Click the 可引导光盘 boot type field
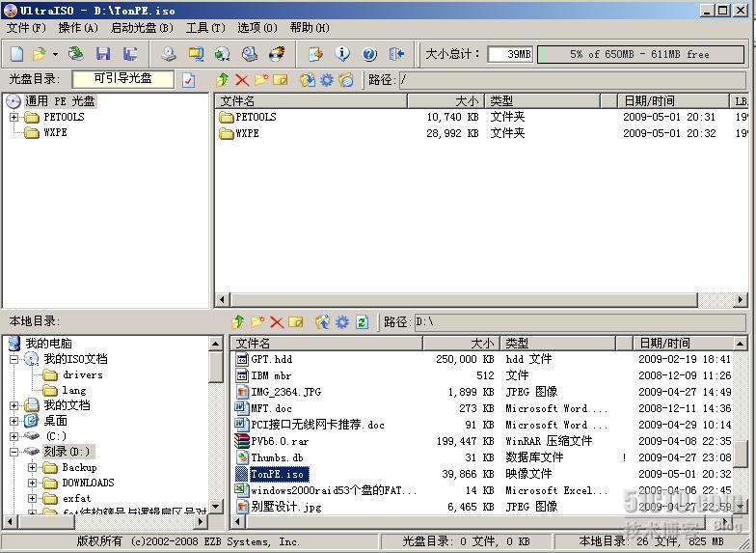This screenshot has width=756, height=553. (123, 79)
